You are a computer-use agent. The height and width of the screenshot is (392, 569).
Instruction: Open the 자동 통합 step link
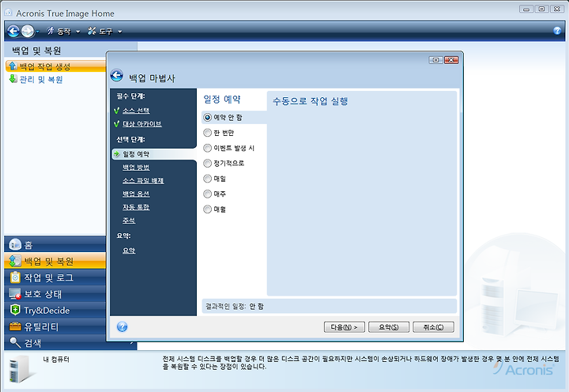click(x=136, y=207)
